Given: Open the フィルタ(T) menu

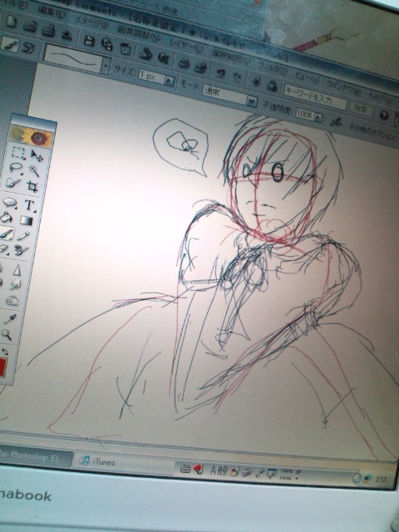Looking at the screenshot, I should tap(273, 69).
